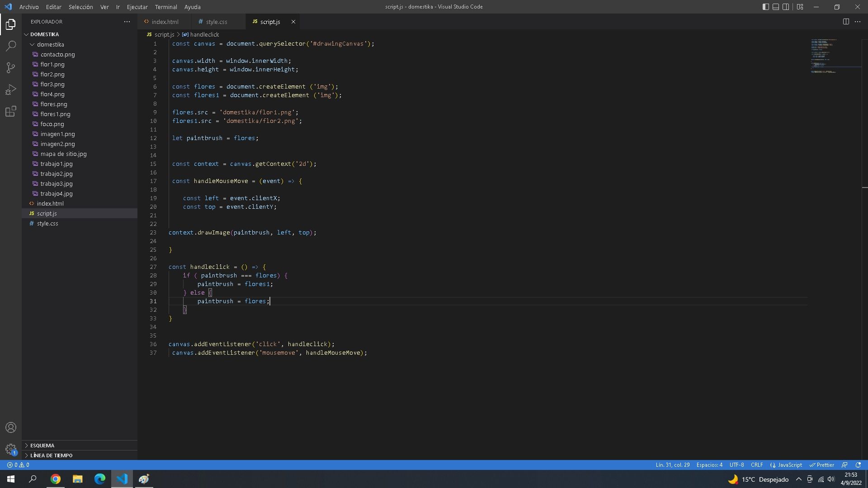This screenshot has height=488, width=868.
Task: Open the Search view in activity bar
Action: point(11,46)
